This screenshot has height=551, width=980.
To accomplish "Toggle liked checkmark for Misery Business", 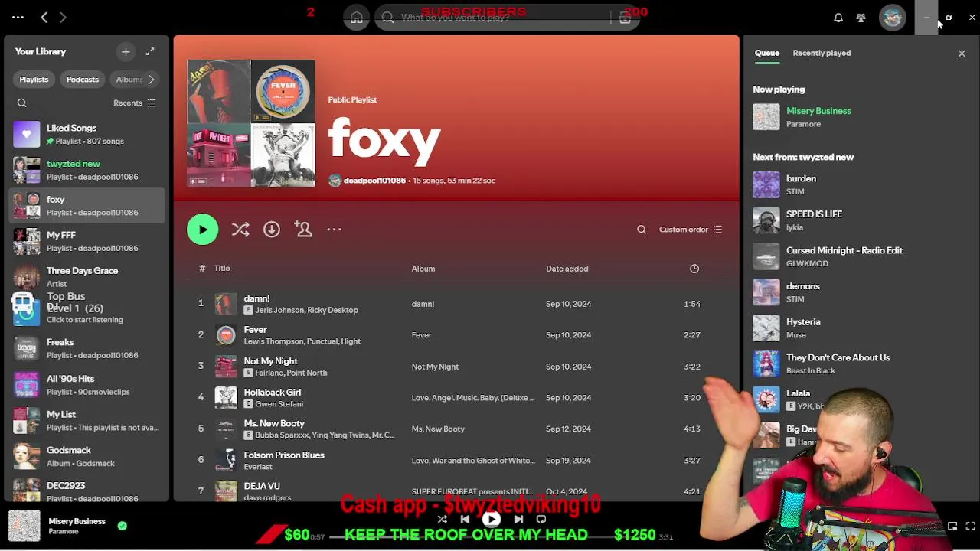I will 122,525.
